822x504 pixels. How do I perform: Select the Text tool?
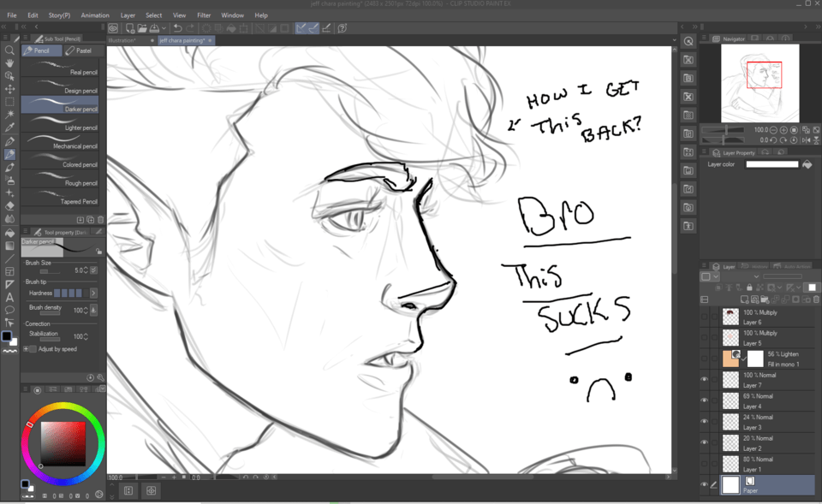[x=9, y=297]
